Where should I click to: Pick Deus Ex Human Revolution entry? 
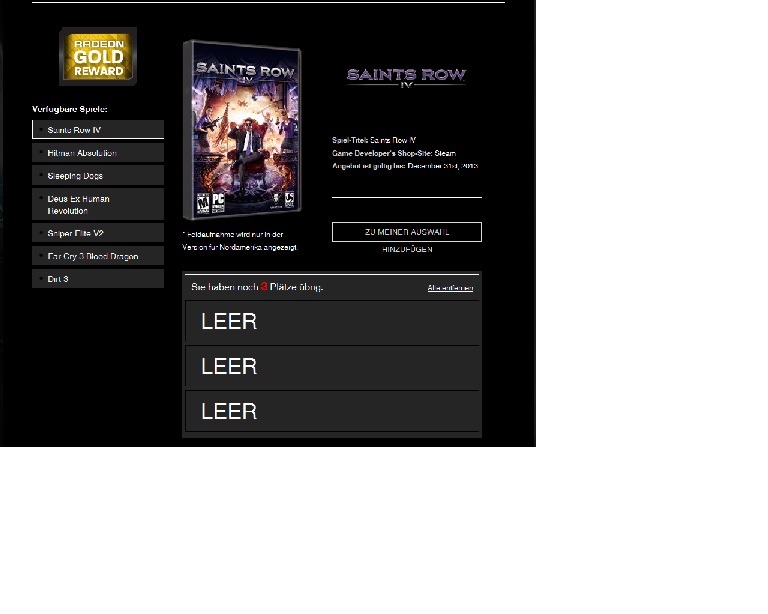[98, 205]
